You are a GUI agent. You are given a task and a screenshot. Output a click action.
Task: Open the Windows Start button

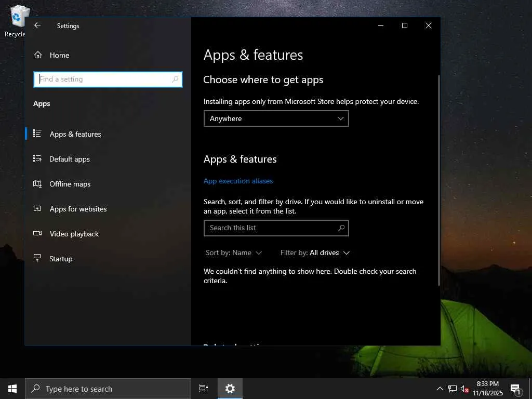click(x=12, y=389)
